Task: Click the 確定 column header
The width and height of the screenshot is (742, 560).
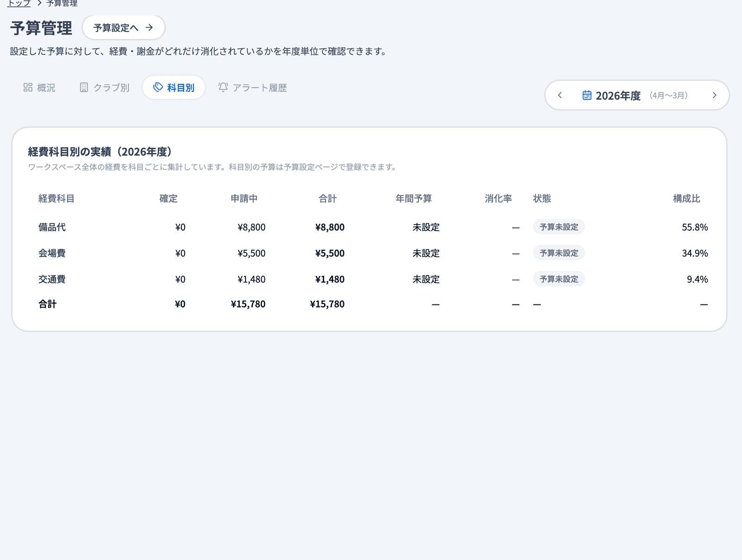Action: click(x=168, y=199)
